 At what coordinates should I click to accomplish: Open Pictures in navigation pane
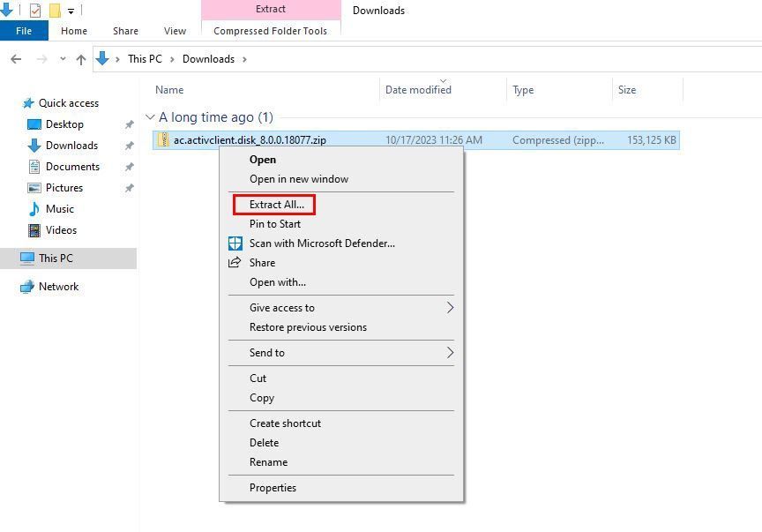coord(64,188)
